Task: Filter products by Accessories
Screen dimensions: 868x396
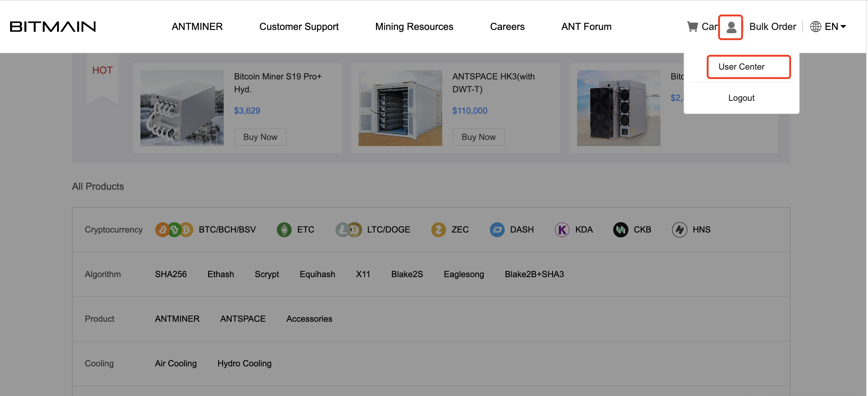Action: point(309,319)
